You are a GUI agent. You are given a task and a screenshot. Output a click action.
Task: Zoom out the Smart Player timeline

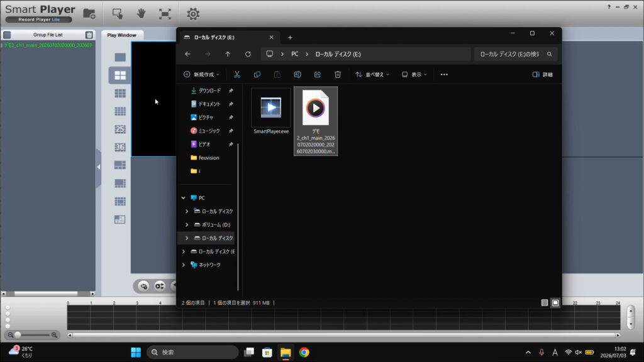point(11,335)
